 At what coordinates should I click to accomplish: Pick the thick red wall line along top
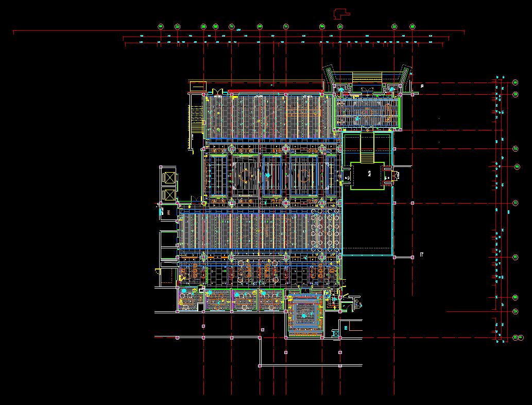point(275,91)
